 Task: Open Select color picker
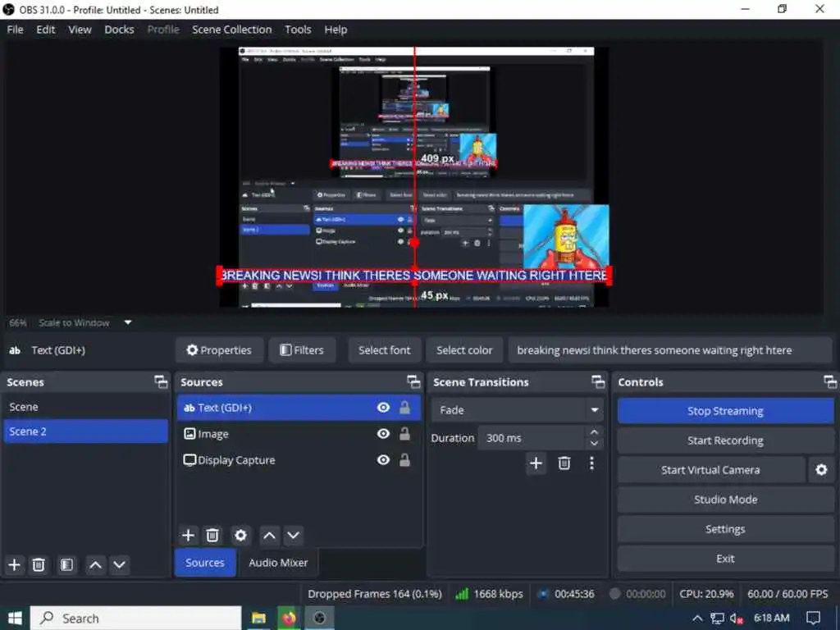point(464,349)
